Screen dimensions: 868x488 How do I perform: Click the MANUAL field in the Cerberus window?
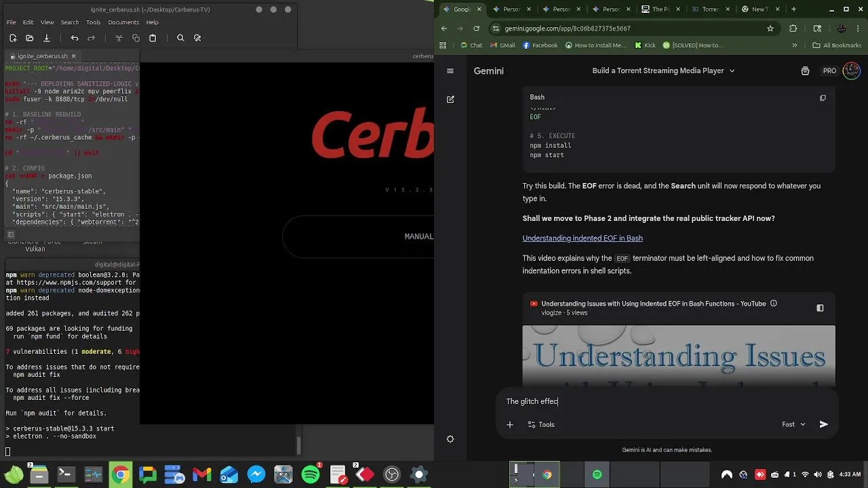click(358, 237)
